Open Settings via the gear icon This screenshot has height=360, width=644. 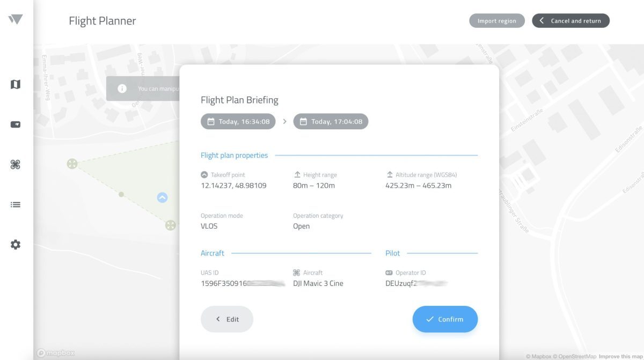(15, 244)
